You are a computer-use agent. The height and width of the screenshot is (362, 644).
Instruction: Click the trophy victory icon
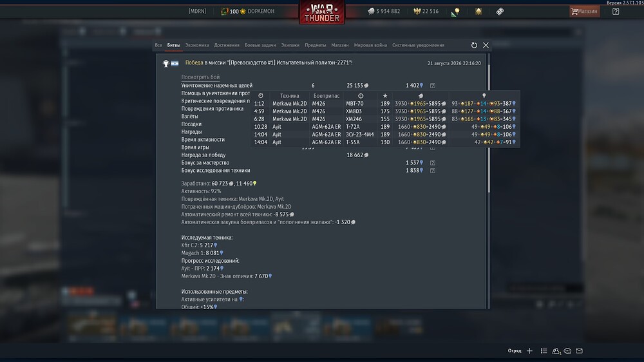[x=166, y=63]
